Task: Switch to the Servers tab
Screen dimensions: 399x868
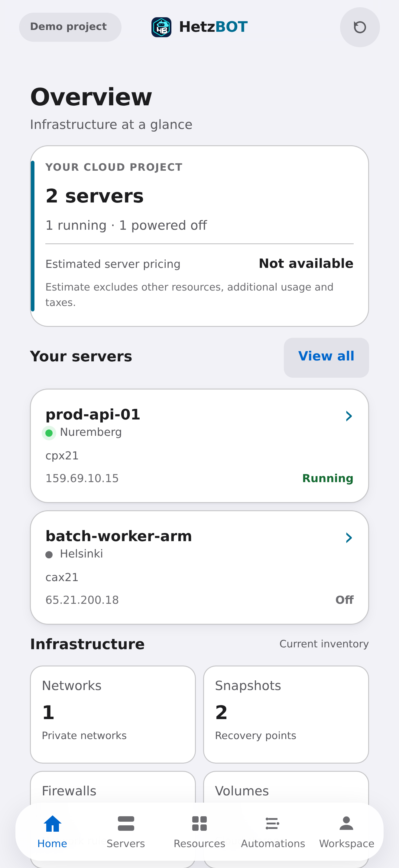Action: [x=126, y=832]
